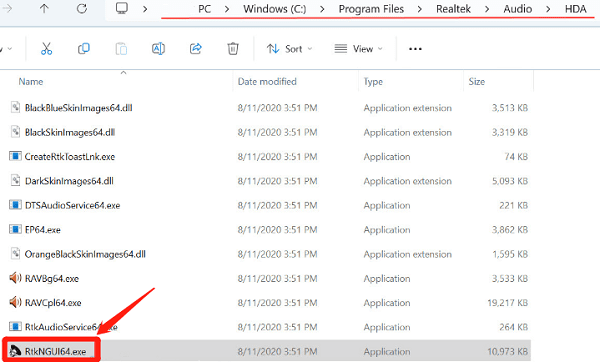Click the Rename icon
Viewport: 600px width, 362px height.
point(158,49)
